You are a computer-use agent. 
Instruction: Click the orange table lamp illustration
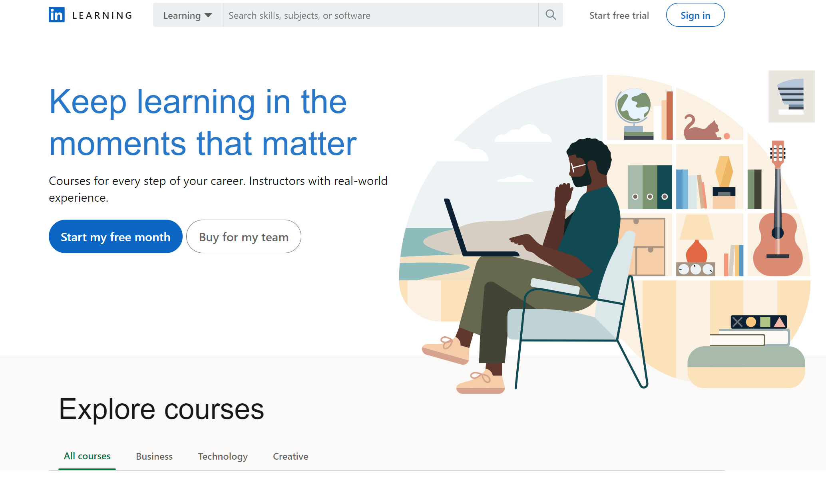(697, 240)
